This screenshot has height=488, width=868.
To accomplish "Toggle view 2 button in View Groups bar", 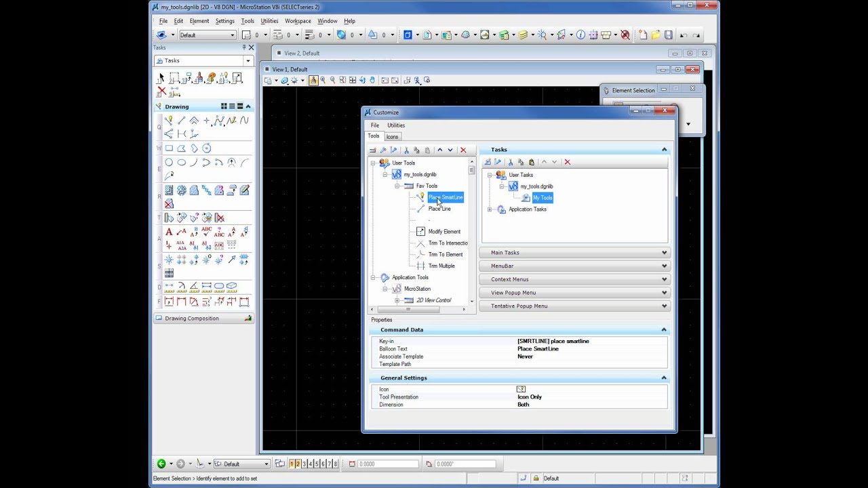I will coord(298,464).
